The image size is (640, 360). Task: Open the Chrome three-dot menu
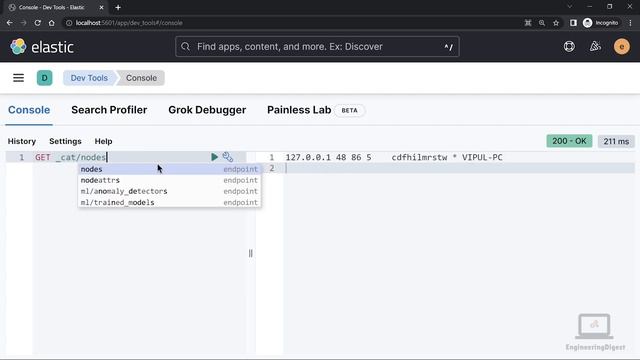(x=630, y=23)
